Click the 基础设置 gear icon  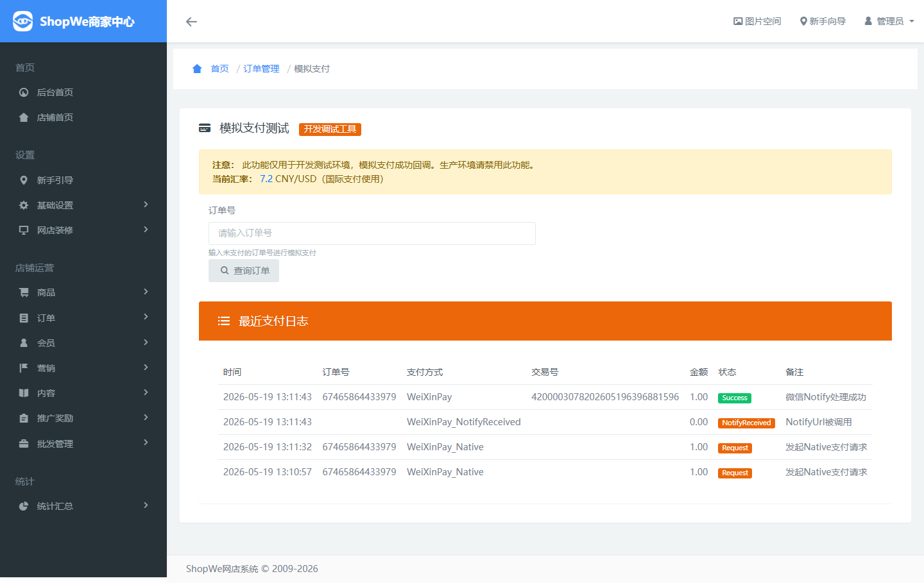click(24, 205)
